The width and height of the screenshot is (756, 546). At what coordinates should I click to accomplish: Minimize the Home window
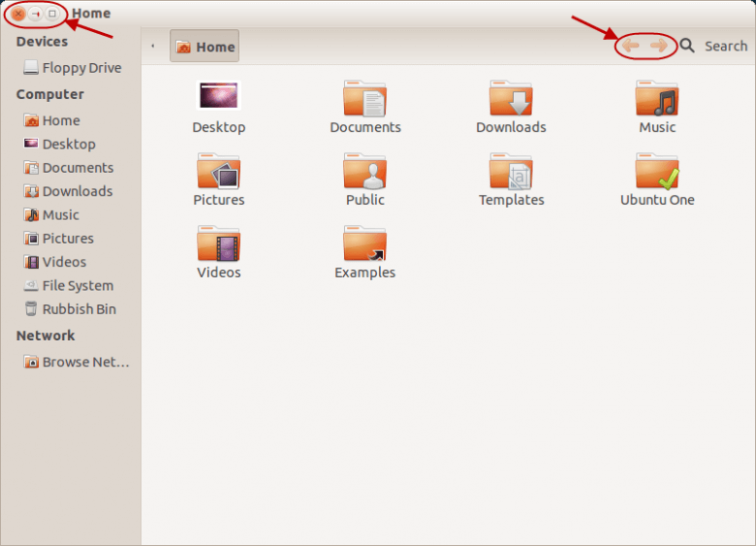[x=36, y=14]
